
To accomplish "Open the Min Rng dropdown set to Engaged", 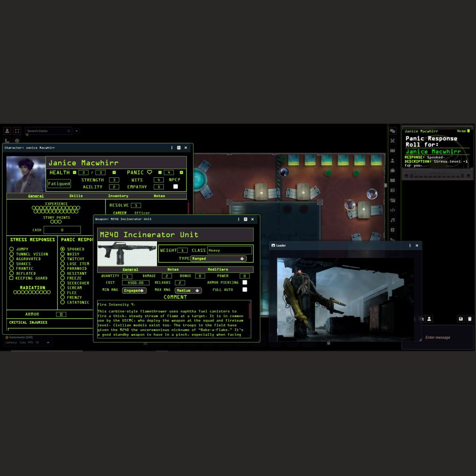I will click(134, 291).
